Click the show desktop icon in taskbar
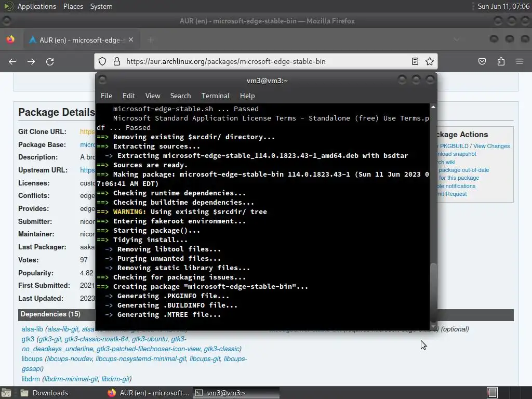Viewport: 532px width, 399px height. (6, 393)
